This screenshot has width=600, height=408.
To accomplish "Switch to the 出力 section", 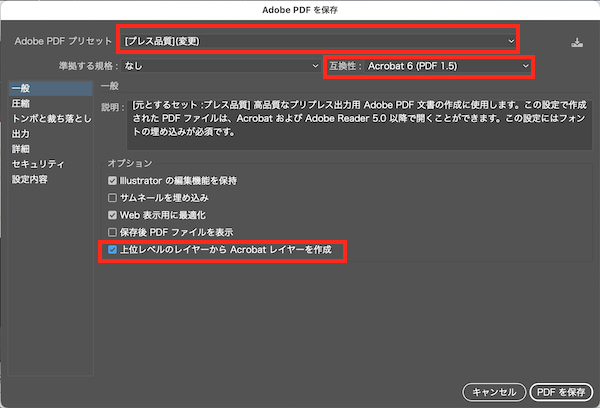I will pyautogui.click(x=50, y=134).
